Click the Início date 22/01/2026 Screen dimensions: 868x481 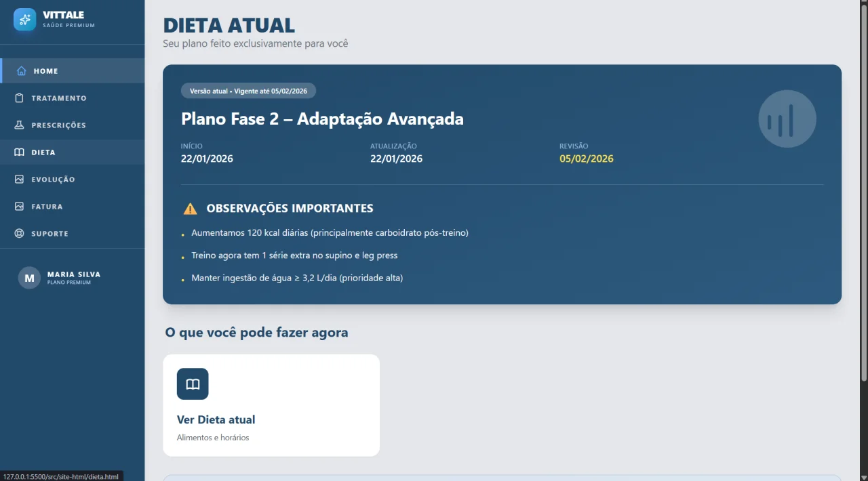click(207, 159)
